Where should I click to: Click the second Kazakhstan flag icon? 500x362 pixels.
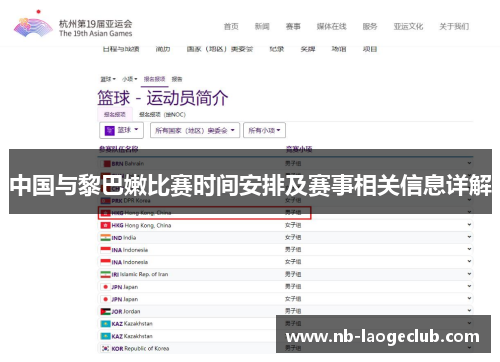tap(105, 336)
